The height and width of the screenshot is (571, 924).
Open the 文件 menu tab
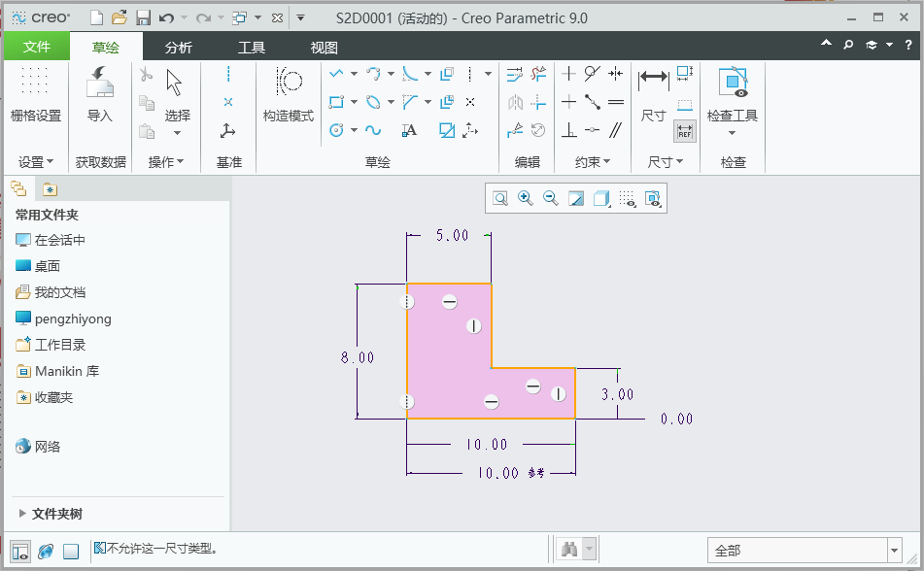click(x=37, y=47)
